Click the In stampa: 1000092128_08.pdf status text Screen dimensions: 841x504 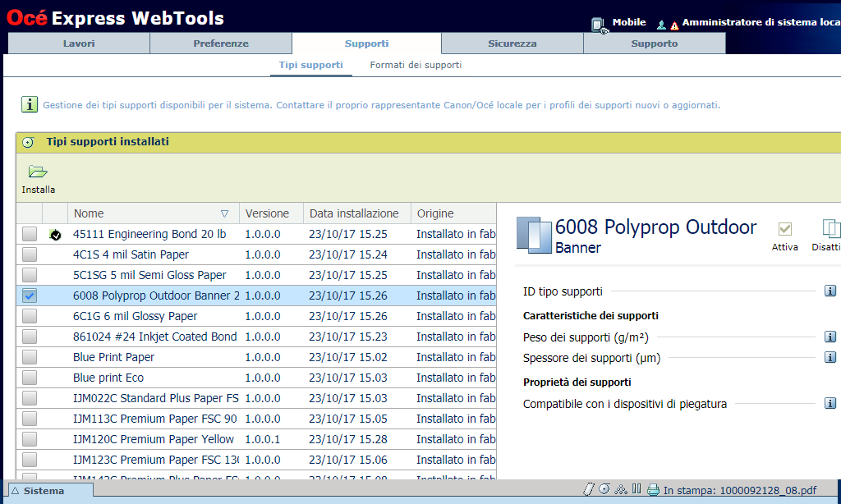tap(740, 490)
